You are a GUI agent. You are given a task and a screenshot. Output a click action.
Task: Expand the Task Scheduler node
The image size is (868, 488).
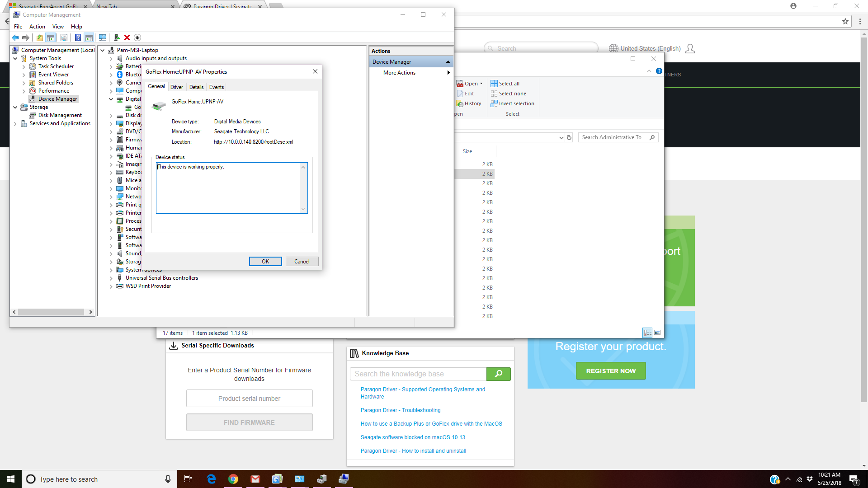coord(24,66)
